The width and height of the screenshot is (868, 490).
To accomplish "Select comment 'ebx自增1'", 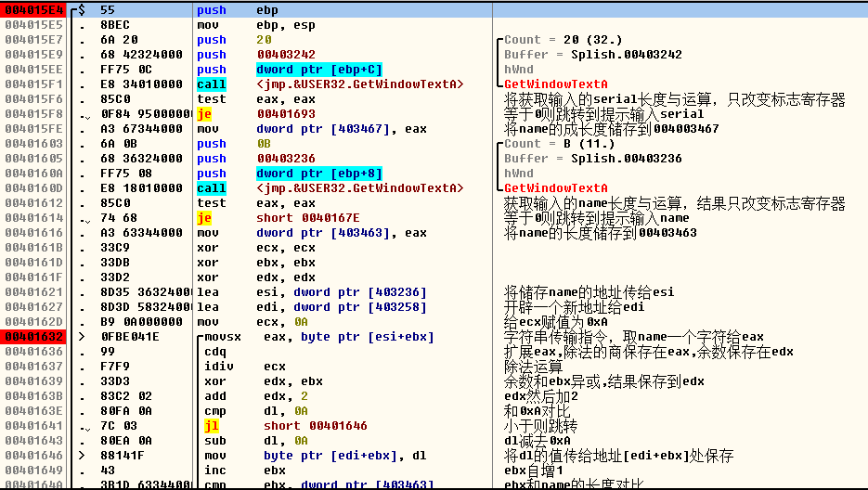I will (x=534, y=471).
